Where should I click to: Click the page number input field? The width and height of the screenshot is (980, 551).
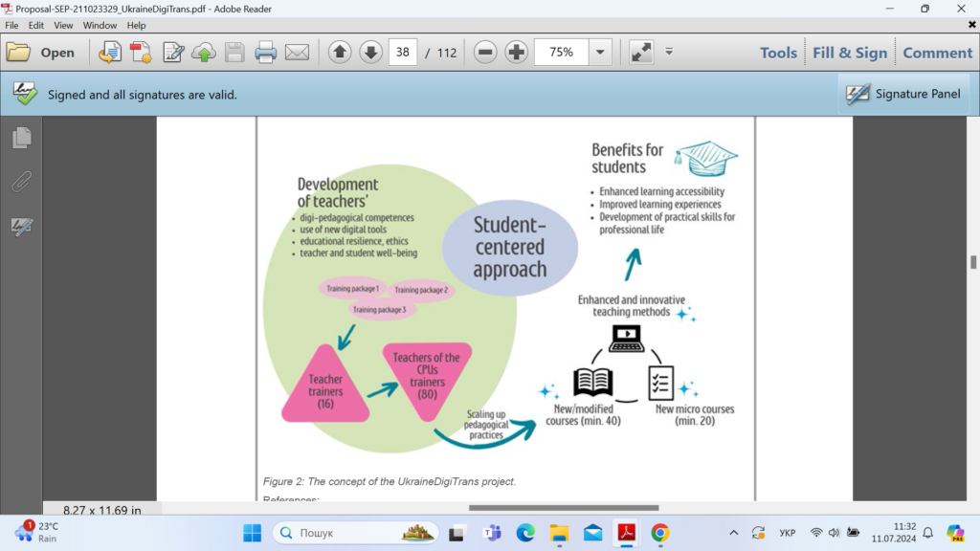click(403, 53)
